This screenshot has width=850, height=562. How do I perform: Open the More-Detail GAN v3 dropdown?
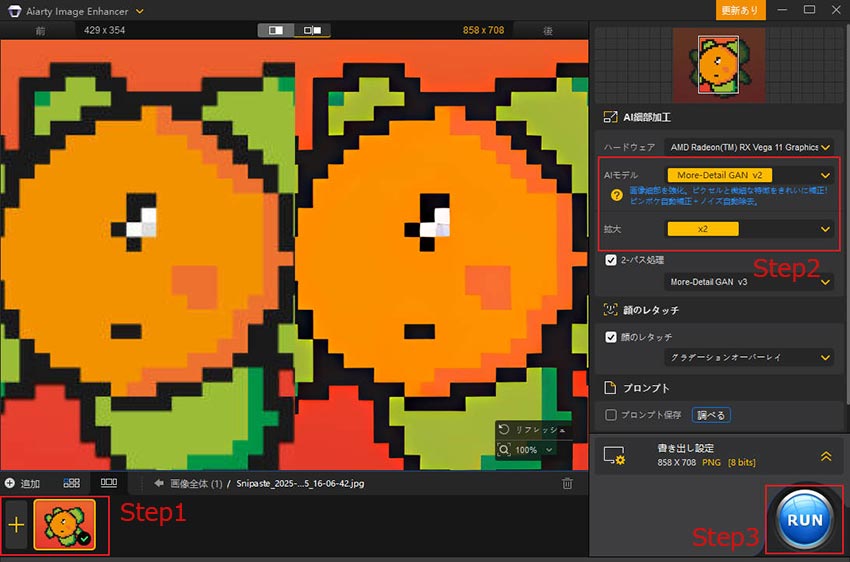click(x=749, y=282)
